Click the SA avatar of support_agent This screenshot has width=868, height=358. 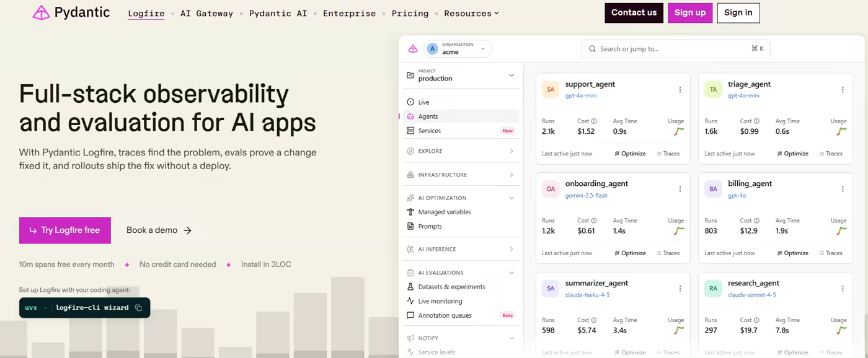pyautogui.click(x=551, y=90)
